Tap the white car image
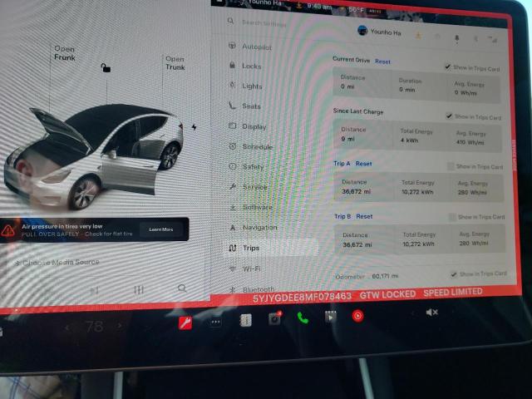 coord(93,156)
